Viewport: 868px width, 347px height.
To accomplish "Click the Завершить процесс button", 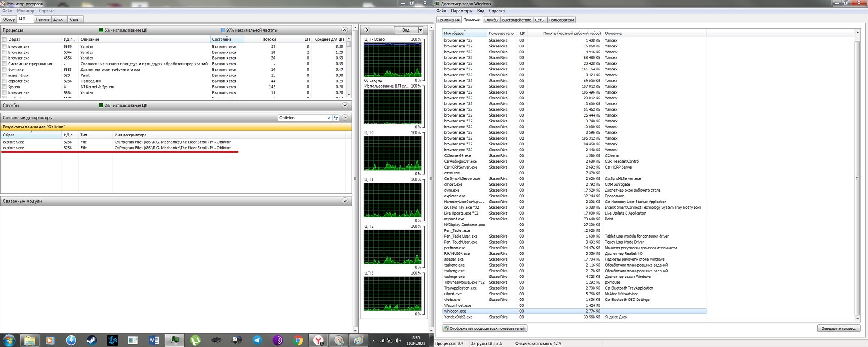I will click(x=838, y=328).
